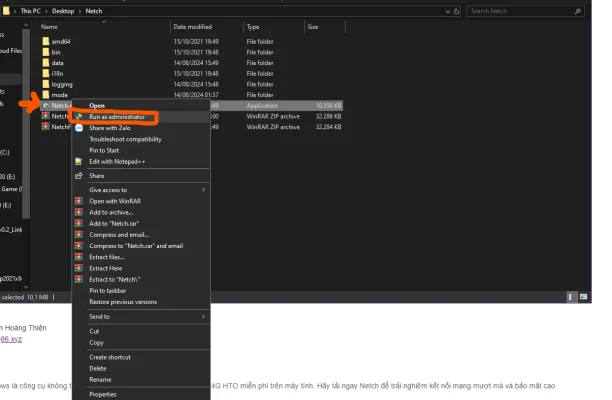Choose Pin to Start
Screen dimensions: 612x400
point(104,150)
